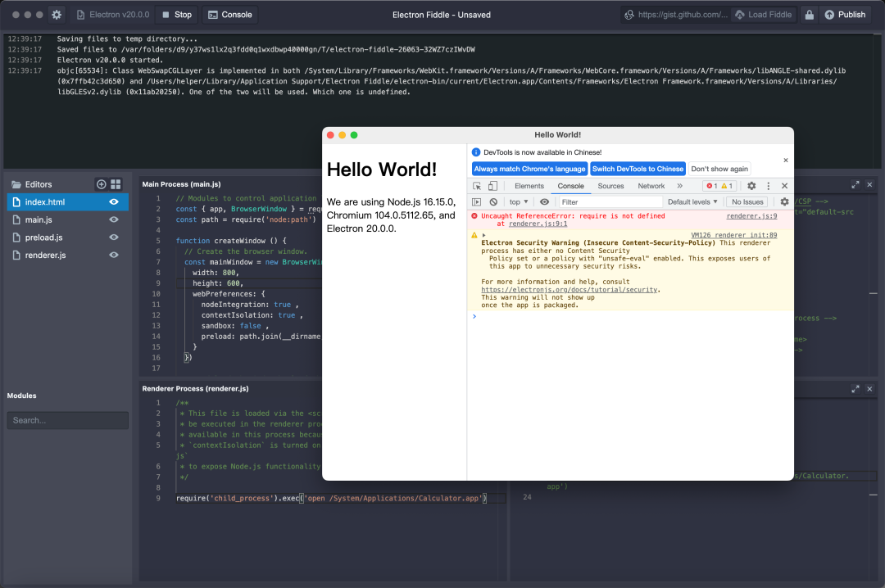Screen dimensions: 885x588
Task: Activate the inspect element picker icon
Action: pyautogui.click(x=477, y=186)
